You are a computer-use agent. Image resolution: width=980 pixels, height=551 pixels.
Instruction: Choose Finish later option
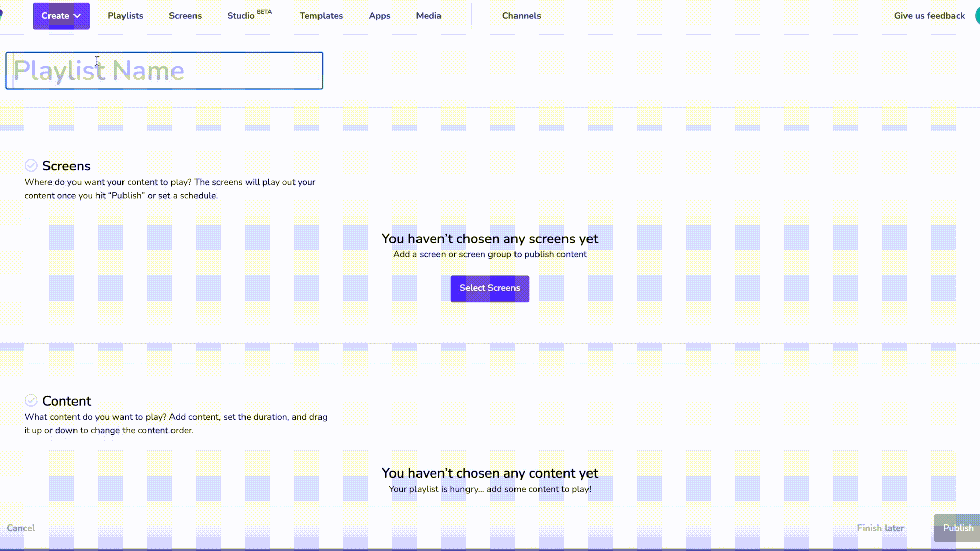tap(880, 528)
